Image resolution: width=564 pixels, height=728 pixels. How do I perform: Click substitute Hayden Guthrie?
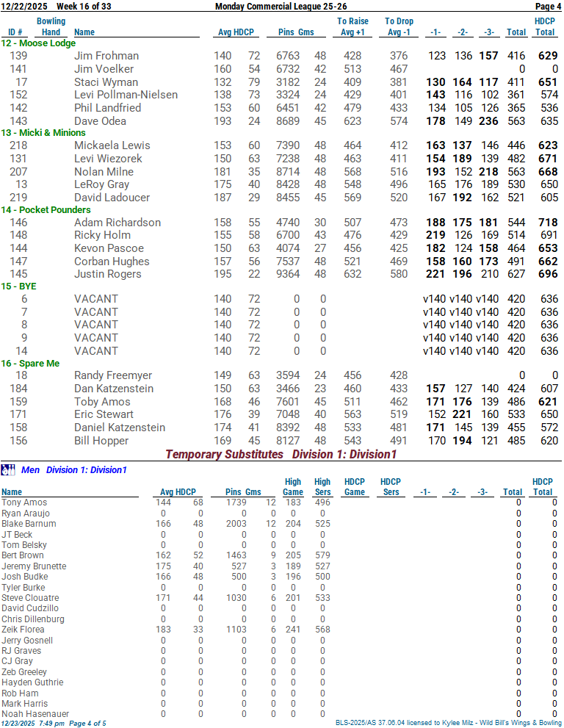[x=32, y=682]
